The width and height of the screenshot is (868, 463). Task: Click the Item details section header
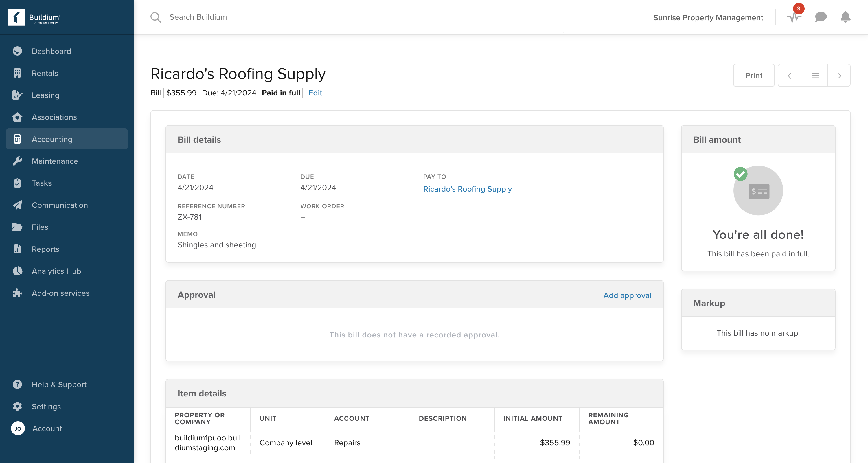coord(414,393)
